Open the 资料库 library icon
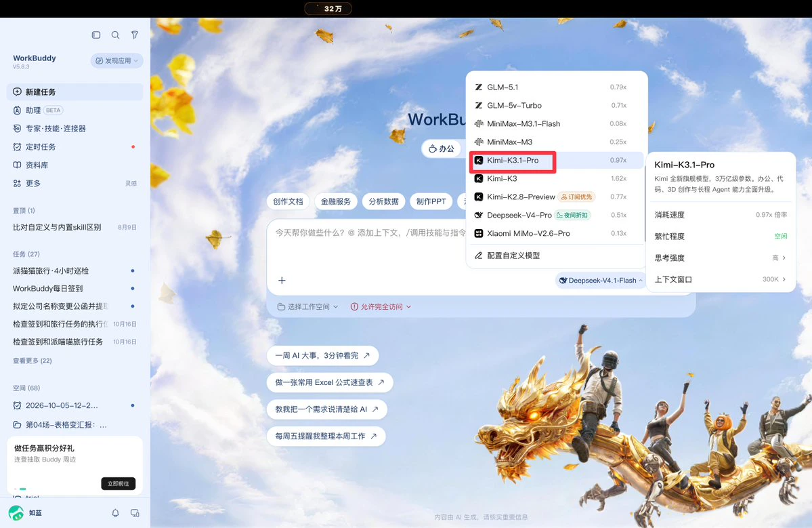This screenshot has width=812, height=528. 17,165
